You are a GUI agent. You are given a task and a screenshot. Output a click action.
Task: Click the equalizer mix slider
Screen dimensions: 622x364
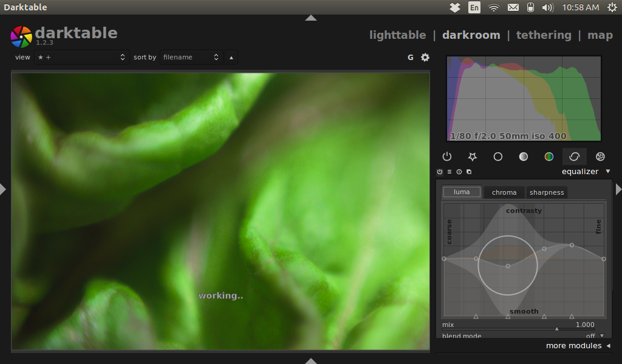(x=522, y=328)
